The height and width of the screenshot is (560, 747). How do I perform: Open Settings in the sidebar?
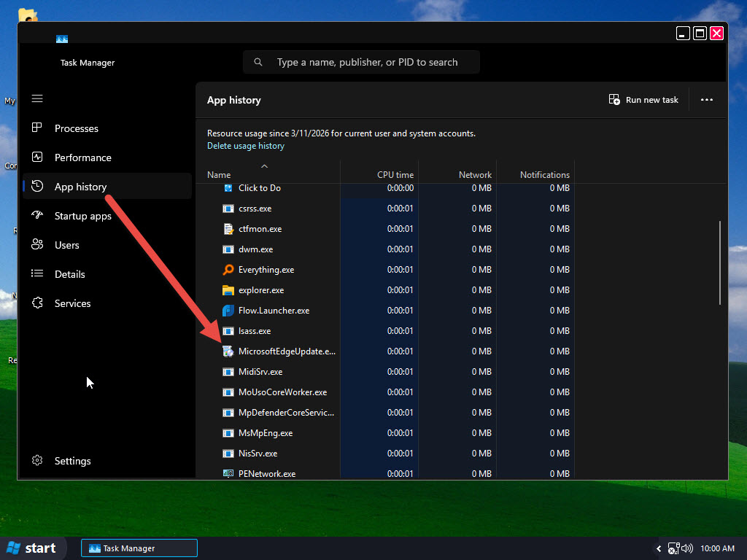[x=72, y=461]
